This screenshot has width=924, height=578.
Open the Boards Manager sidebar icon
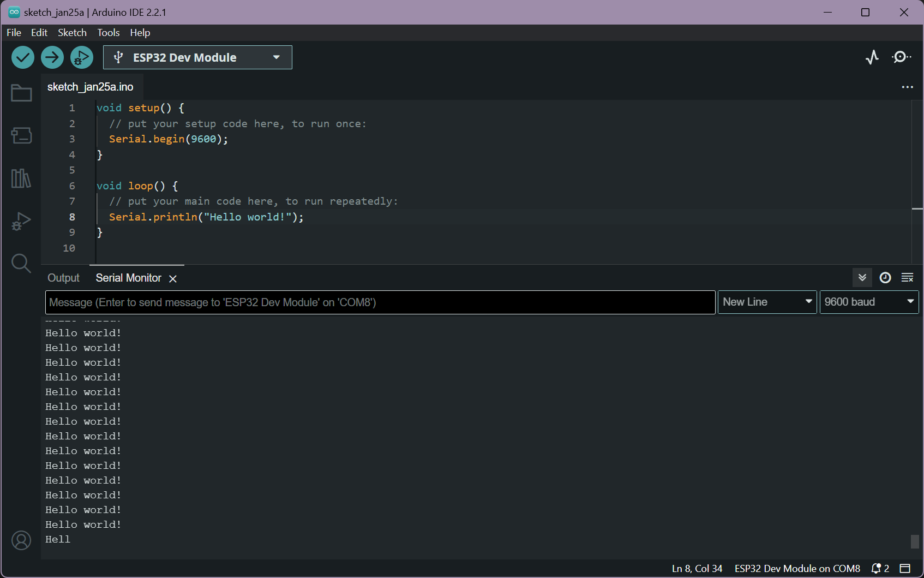pyautogui.click(x=21, y=135)
